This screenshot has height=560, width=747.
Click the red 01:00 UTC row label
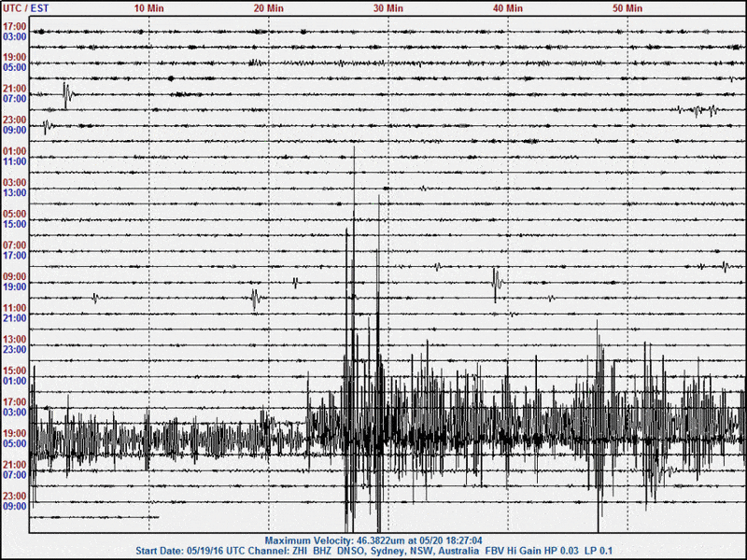[x=14, y=151]
